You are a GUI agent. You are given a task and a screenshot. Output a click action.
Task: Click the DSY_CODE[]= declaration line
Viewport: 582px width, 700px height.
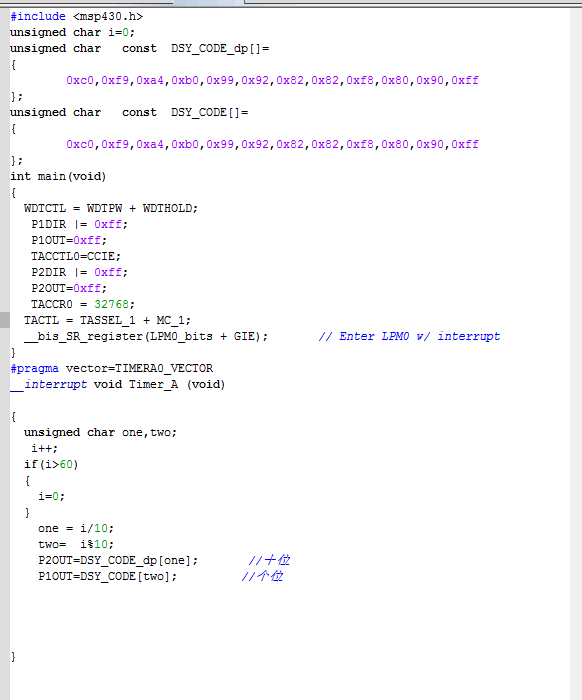point(129,112)
